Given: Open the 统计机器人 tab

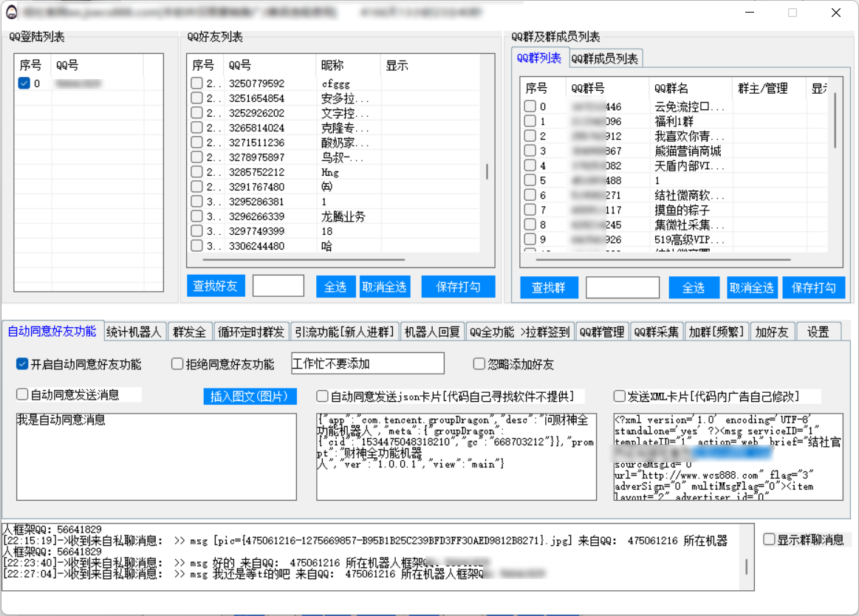Looking at the screenshot, I should pos(134,332).
